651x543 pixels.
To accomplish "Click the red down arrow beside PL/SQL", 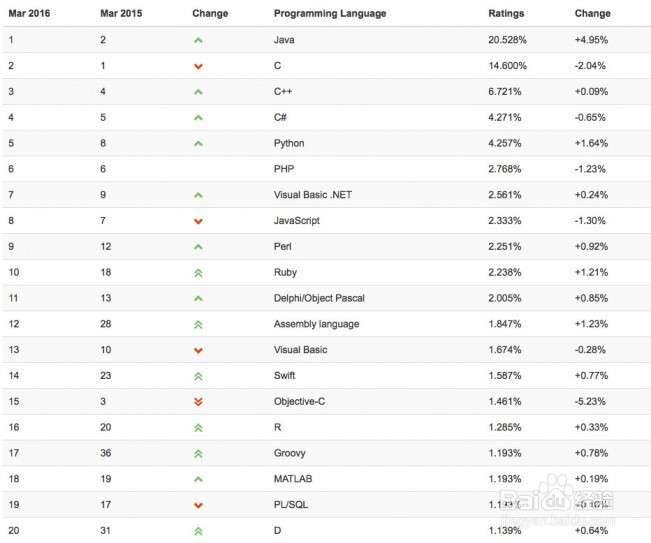I will point(198,505).
